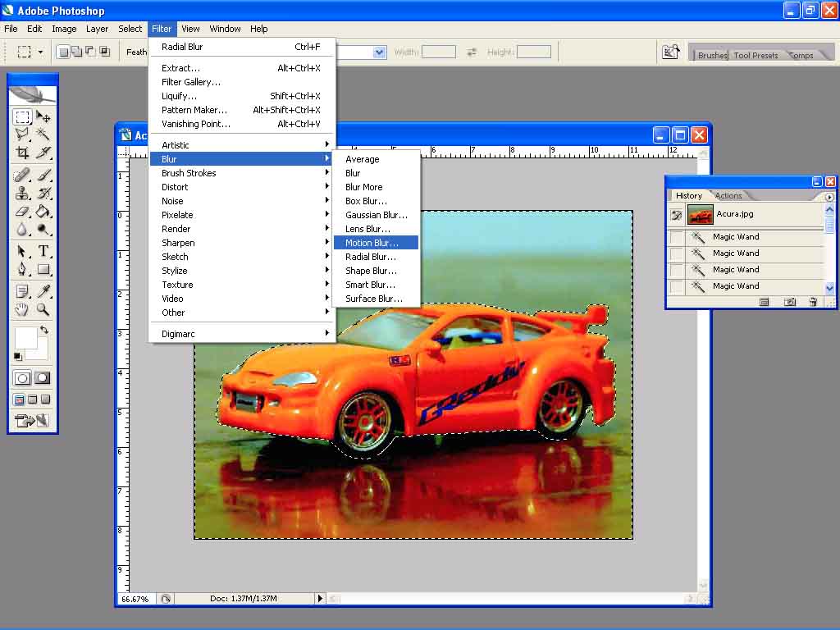Image resolution: width=840 pixels, height=630 pixels.
Task: Select the Brush tool
Action: (x=43, y=176)
